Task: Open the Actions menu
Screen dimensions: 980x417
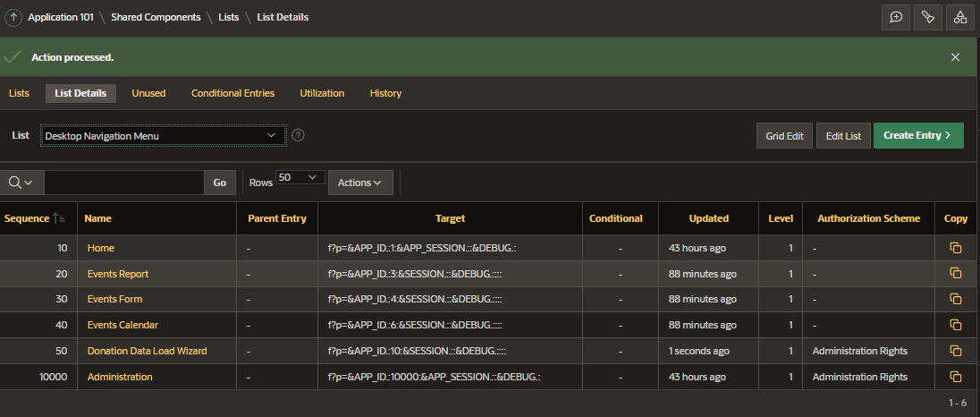Action: tap(360, 183)
